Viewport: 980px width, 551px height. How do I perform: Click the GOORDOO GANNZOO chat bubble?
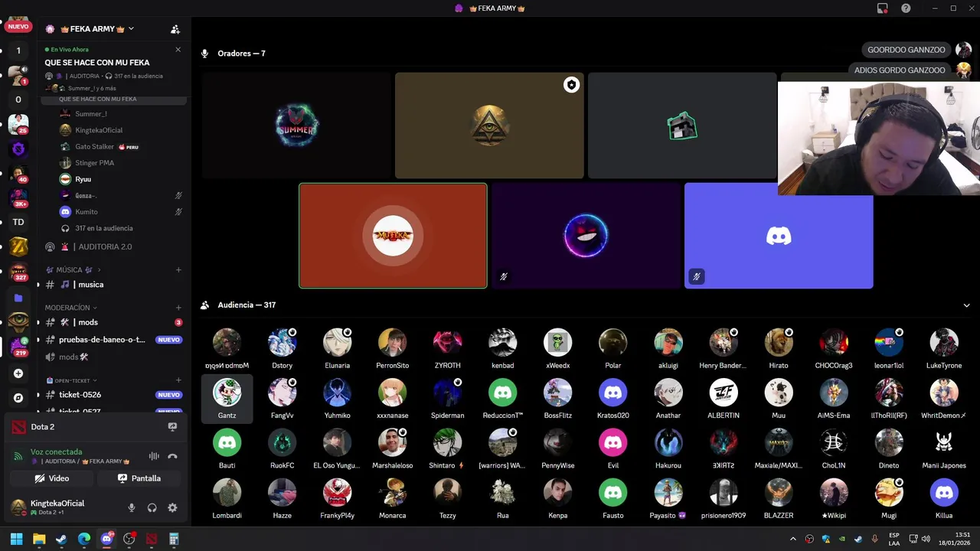906,50
